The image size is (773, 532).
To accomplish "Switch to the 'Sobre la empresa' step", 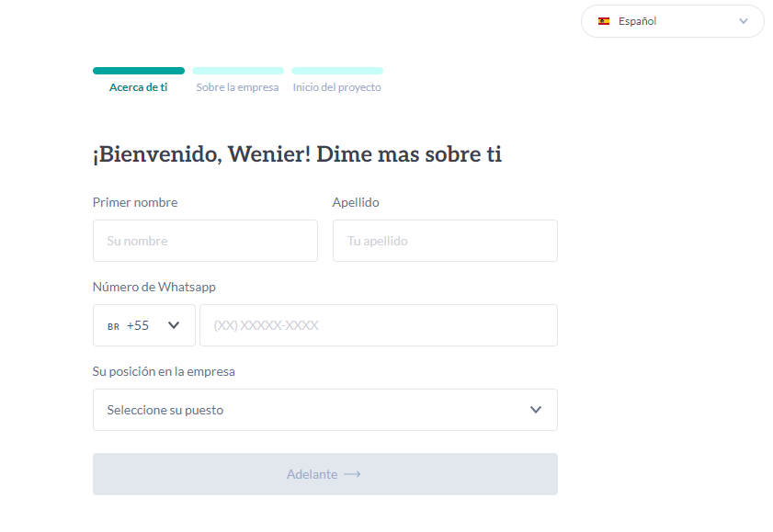I will 237,87.
